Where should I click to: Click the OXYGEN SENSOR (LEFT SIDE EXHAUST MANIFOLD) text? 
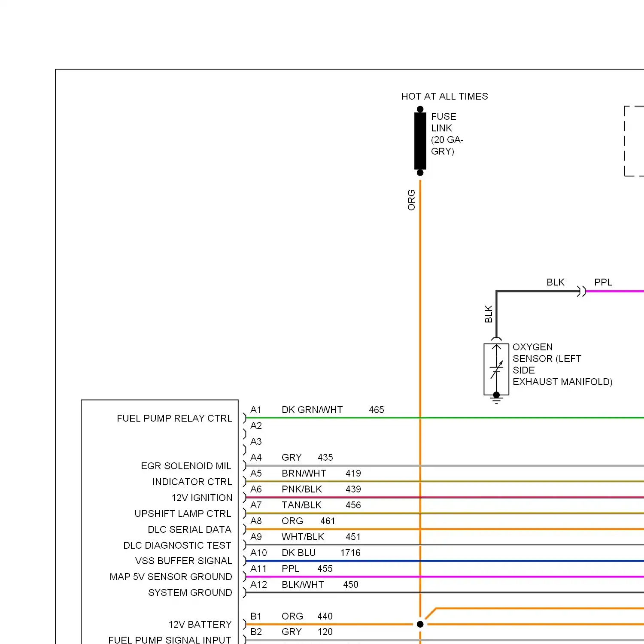[562, 365]
